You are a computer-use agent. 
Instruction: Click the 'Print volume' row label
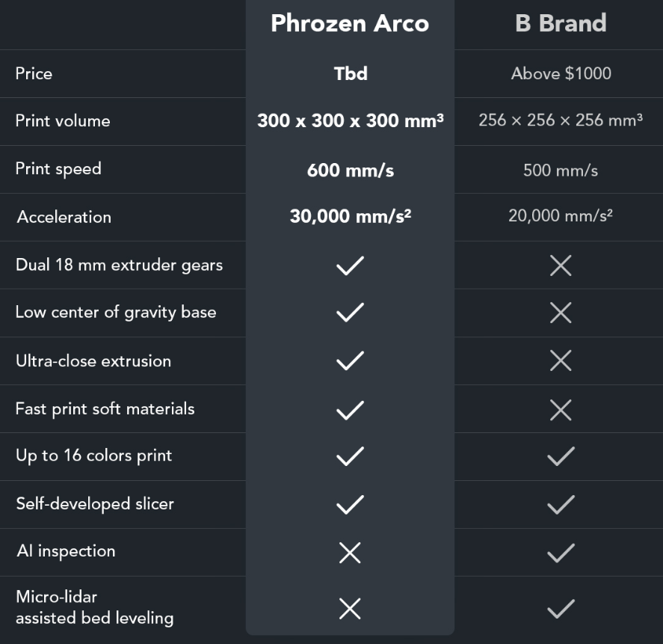click(x=63, y=121)
